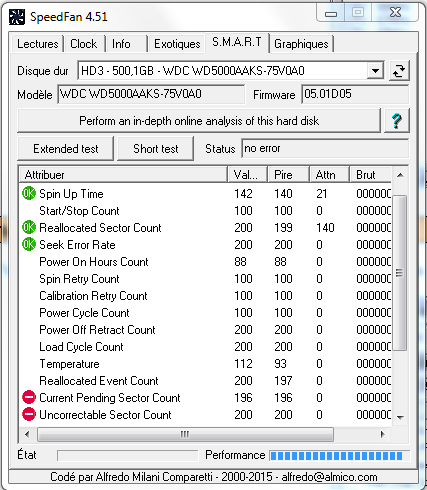
Task: Select the Reallocated Event Count row
Action: [x=206, y=381]
